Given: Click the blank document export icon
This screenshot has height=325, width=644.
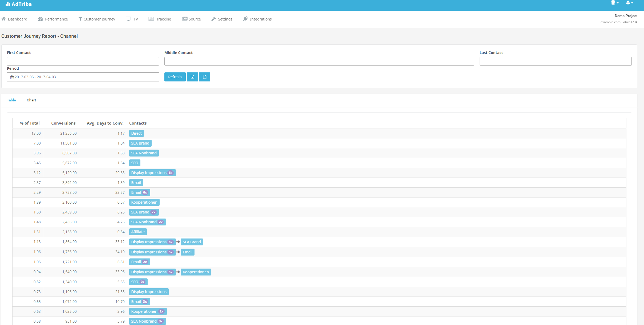Looking at the screenshot, I should (204, 77).
